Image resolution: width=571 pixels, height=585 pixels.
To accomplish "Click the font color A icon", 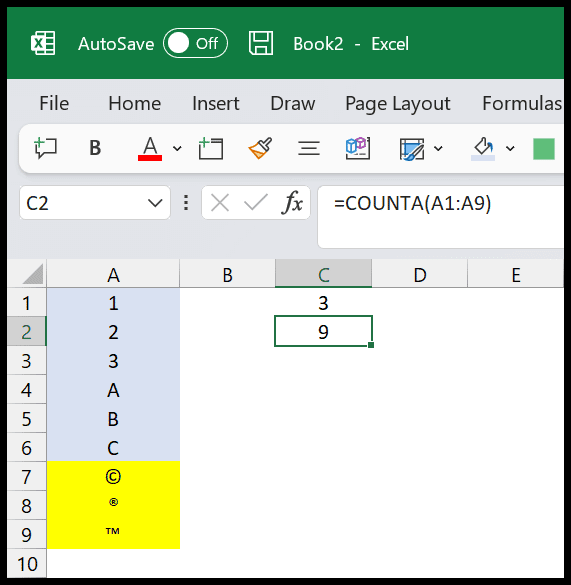I will point(150,148).
